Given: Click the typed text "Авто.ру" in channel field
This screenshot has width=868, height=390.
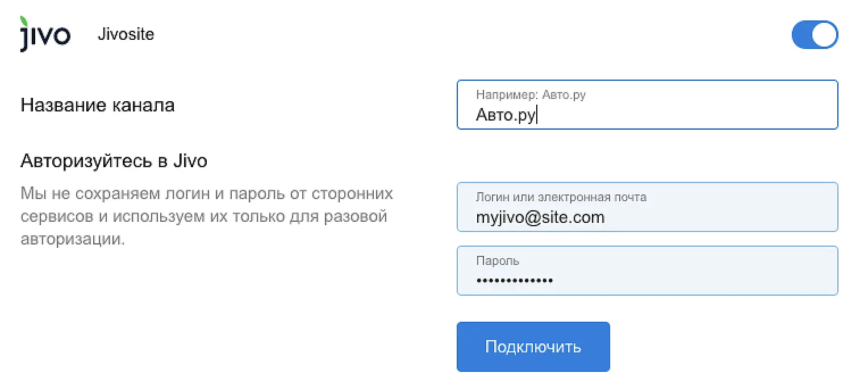Looking at the screenshot, I should coord(505,115).
